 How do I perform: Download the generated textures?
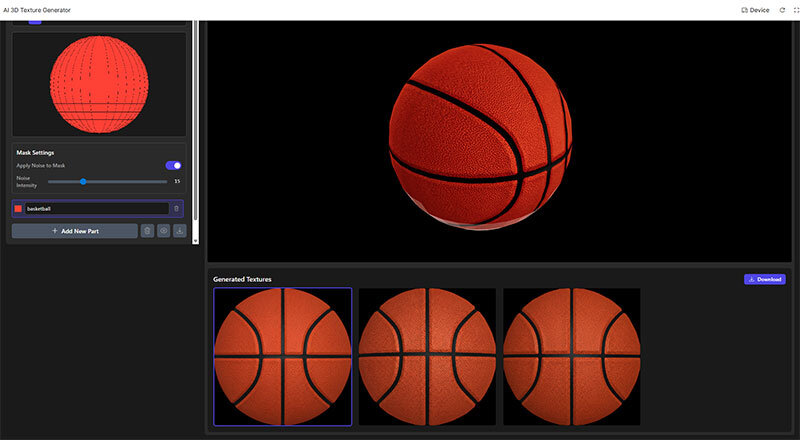click(x=764, y=279)
